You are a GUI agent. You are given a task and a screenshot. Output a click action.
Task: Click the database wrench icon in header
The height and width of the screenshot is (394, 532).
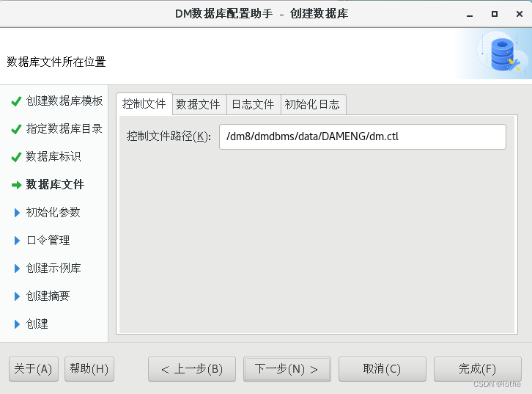(504, 54)
